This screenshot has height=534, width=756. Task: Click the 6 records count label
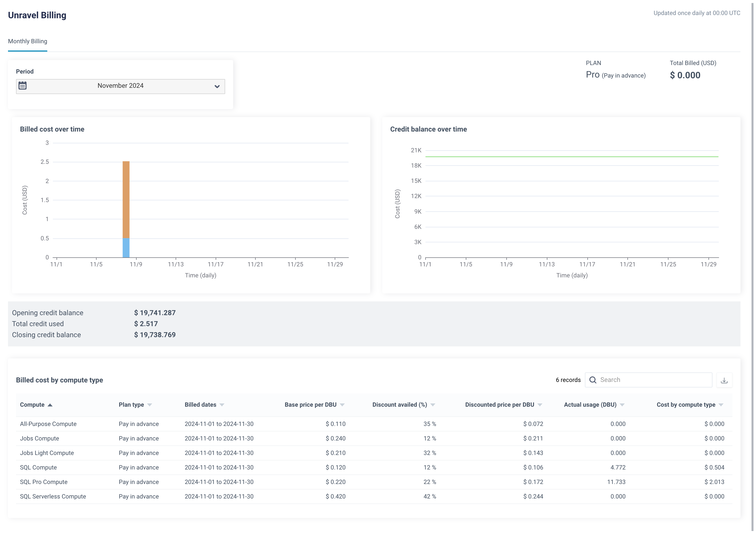tap(568, 380)
